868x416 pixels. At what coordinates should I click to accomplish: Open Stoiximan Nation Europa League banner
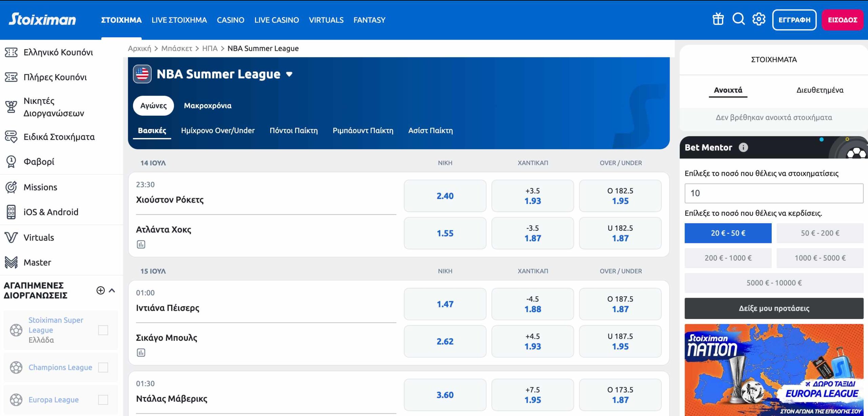(774, 370)
